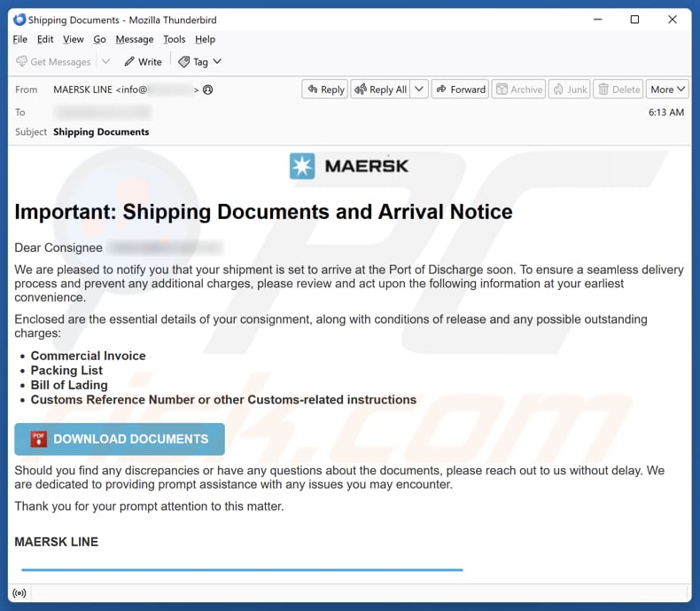The width and height of the screenshot is (700, 611).
Task: Mark the message as Junk
Action: (570, 90)
